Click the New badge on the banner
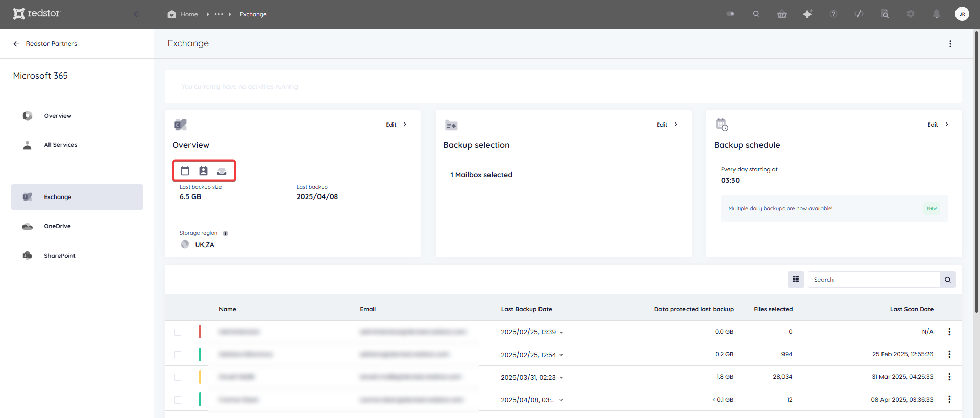Image resolution: width=980 pixels, height=418 pixels. 932,208
